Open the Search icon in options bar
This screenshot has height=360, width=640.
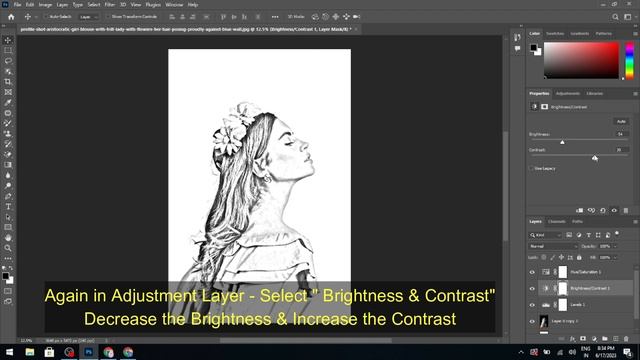615,17
